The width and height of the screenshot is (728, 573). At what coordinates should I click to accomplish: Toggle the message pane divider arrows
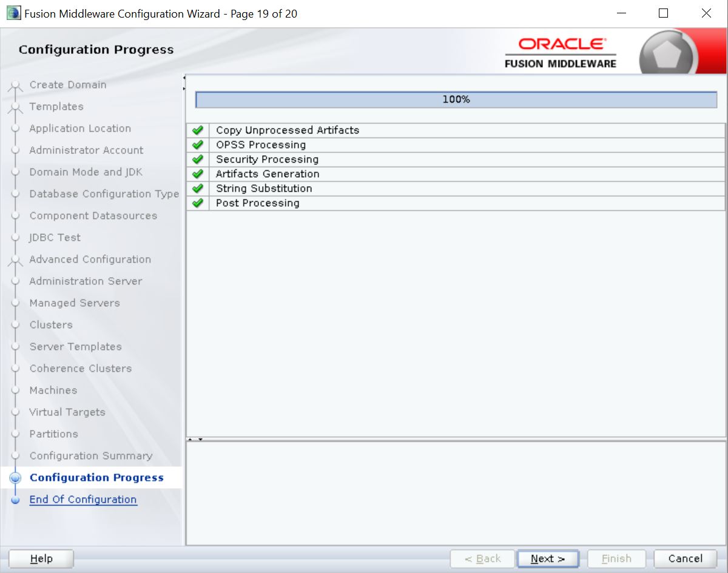coord(195,439)
